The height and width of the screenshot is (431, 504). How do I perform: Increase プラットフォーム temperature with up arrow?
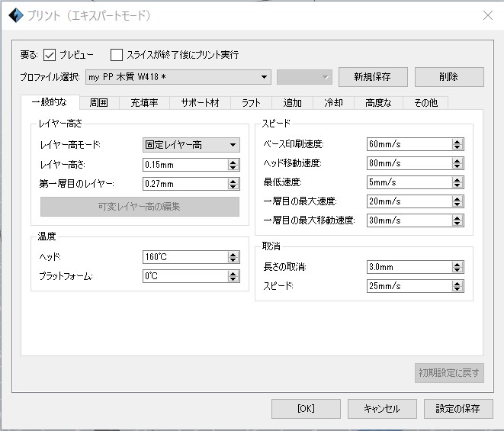[x=233, y=273]
